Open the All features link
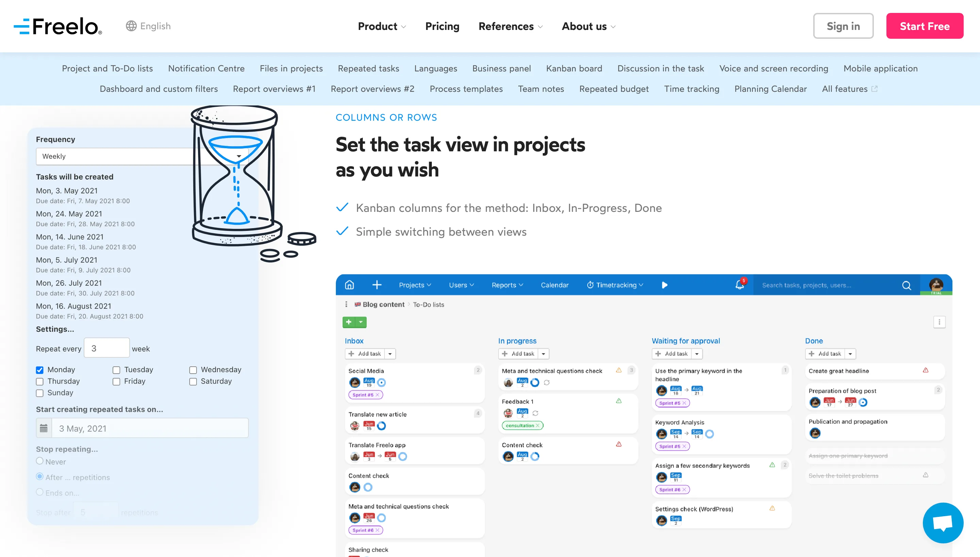Screen dimensions: 980x557 (845, 89)
